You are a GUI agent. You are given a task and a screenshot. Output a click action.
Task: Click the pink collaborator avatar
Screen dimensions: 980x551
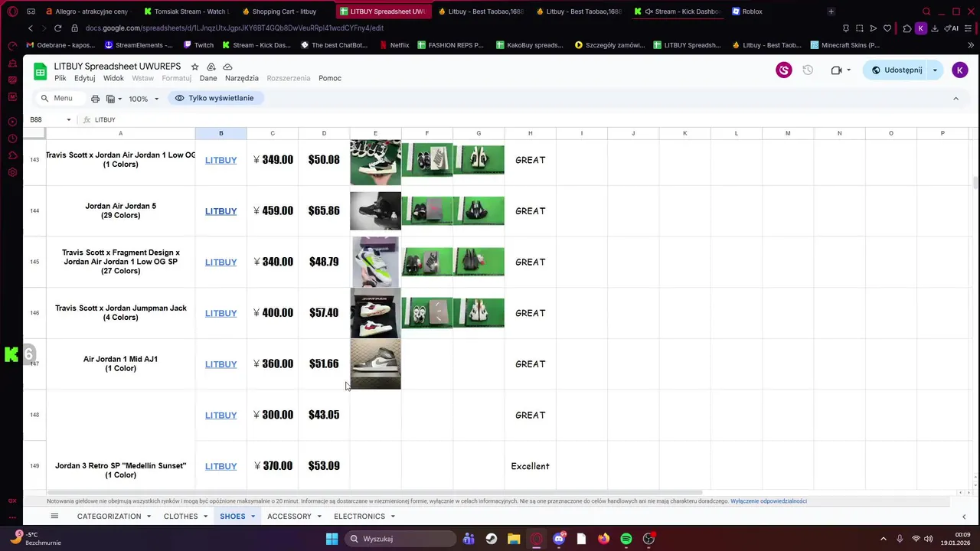click(783, 70)
